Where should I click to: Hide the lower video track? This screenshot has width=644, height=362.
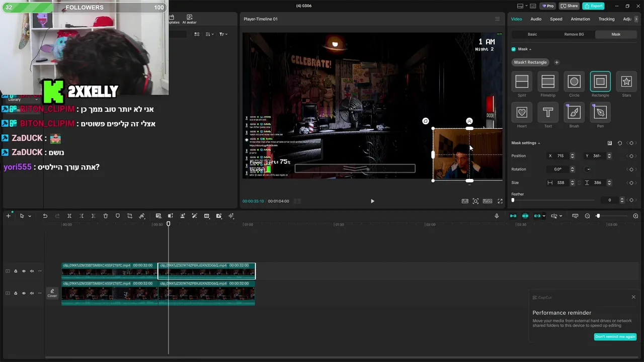point(24,293)
